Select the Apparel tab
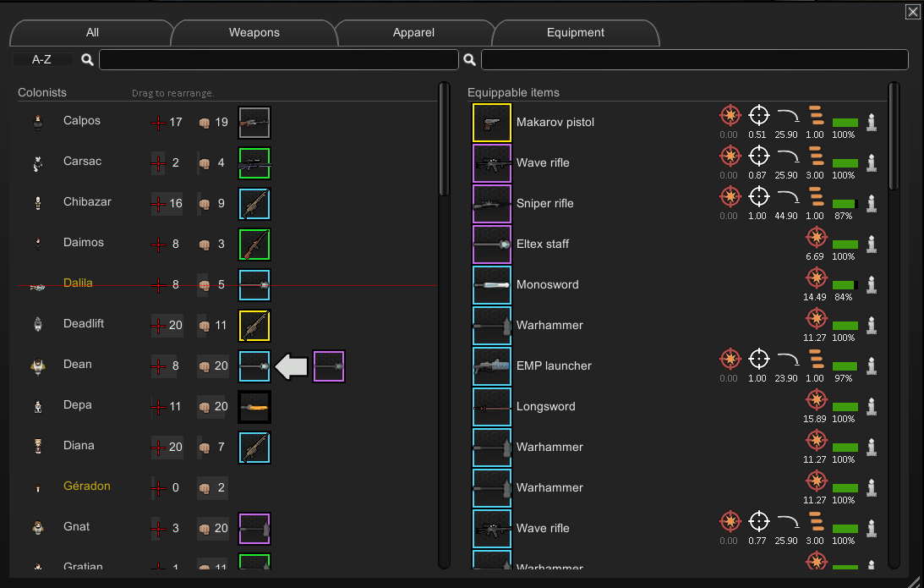The width and height of the screenshot is (924, 588). point(413,33)
